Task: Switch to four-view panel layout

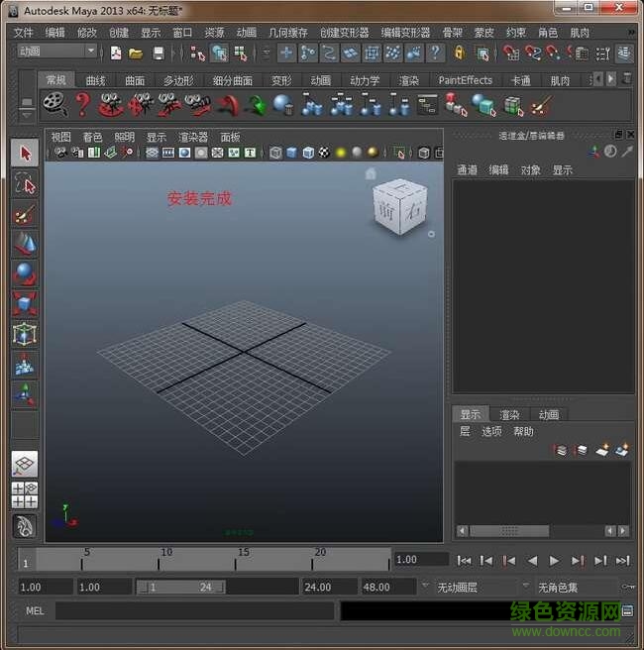Action: [x=25, y=494]
